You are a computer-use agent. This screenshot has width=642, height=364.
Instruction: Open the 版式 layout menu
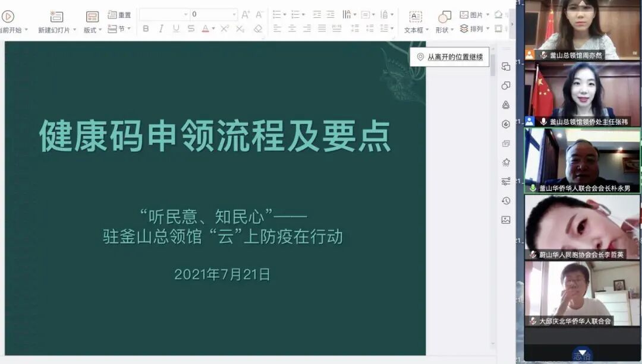93,23
